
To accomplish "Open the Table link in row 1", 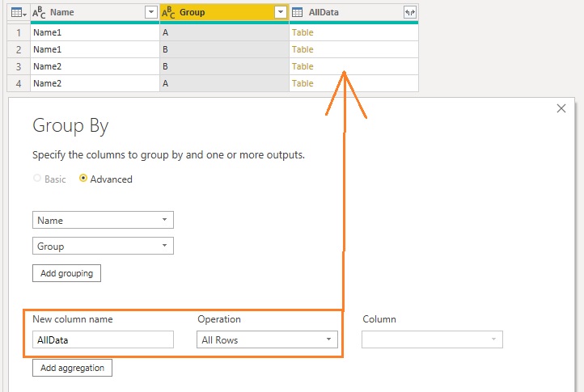I will tap(303, 33).
